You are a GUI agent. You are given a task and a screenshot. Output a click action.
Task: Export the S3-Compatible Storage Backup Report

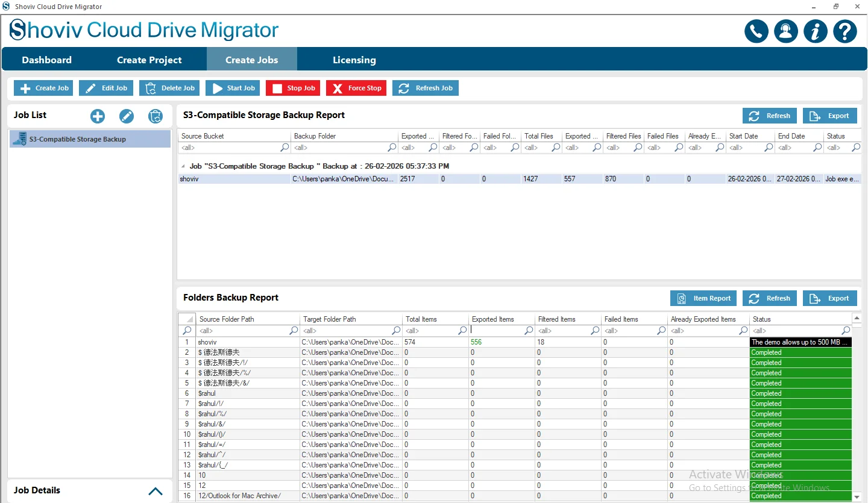830,116
